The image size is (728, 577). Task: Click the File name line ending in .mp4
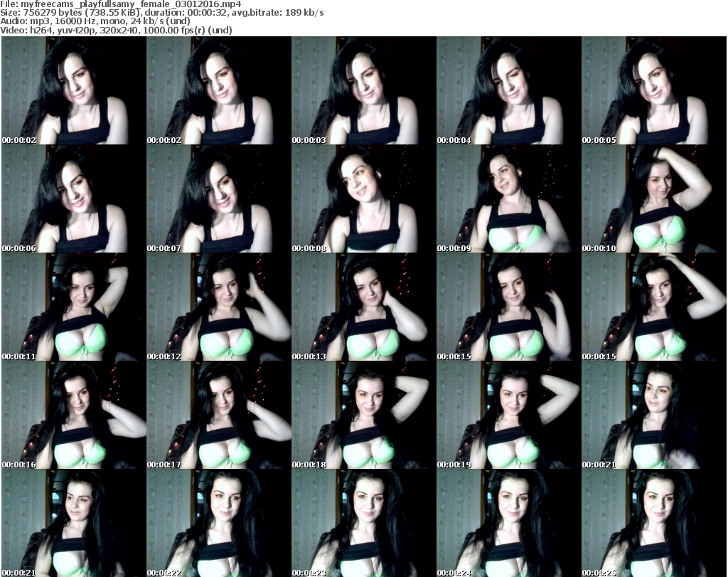(121, 4)
